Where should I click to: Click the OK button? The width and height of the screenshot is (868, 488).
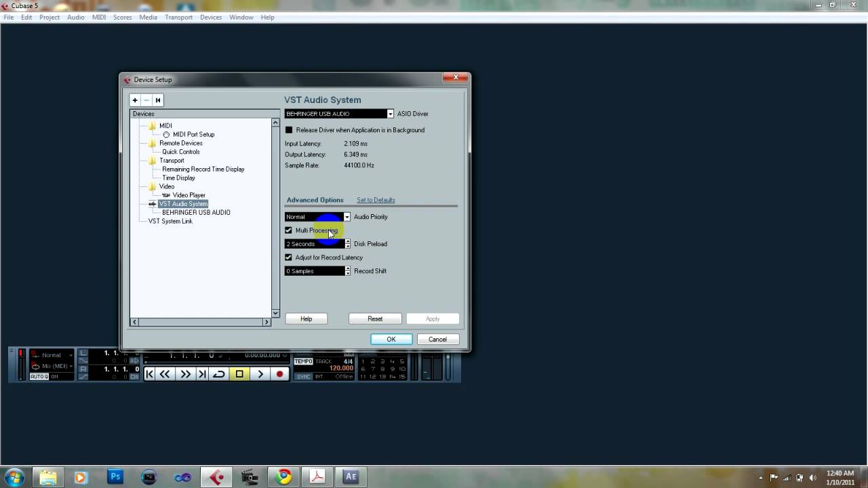pos(391,339)
